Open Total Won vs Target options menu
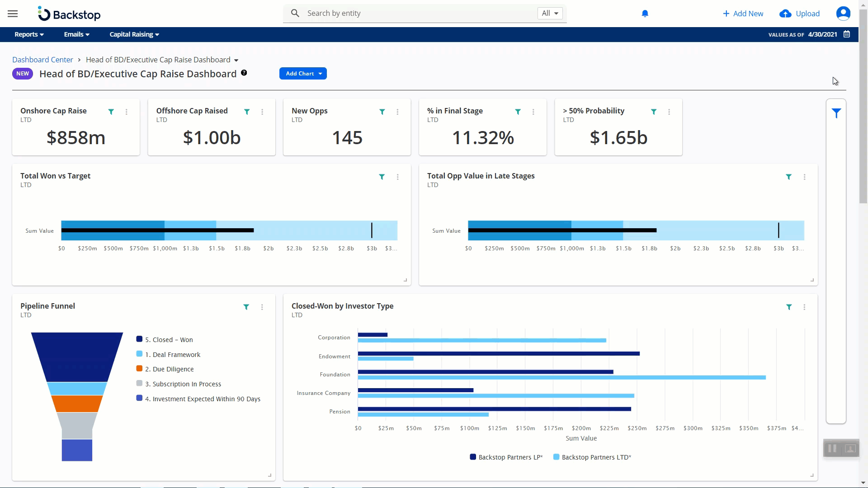868x488 pixels. coord(398,177)
